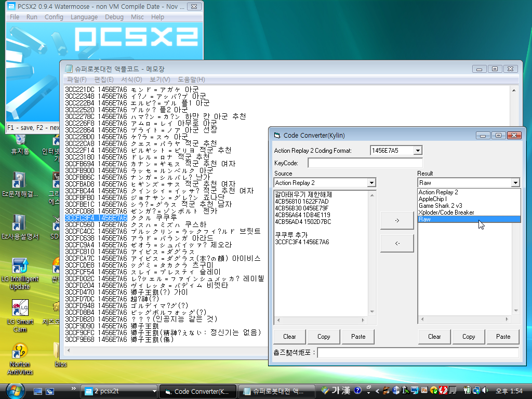Open Result format dropdown arrow

pyautogui.click(x=515, y=183)
